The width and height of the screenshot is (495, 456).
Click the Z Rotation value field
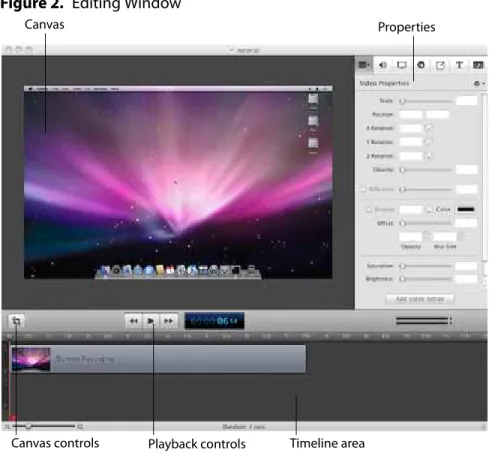point(411,156)
